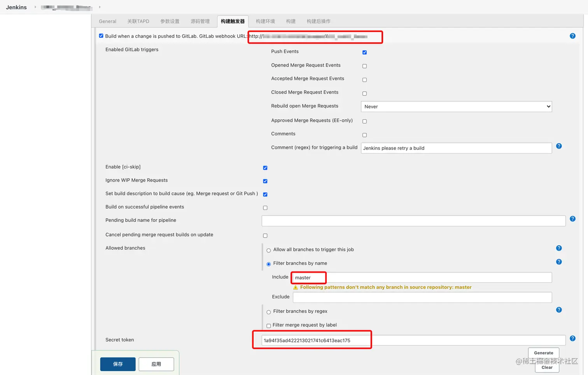Uncheck Push Events trigger
The image size is (588, 375).
tap(364, 52)
